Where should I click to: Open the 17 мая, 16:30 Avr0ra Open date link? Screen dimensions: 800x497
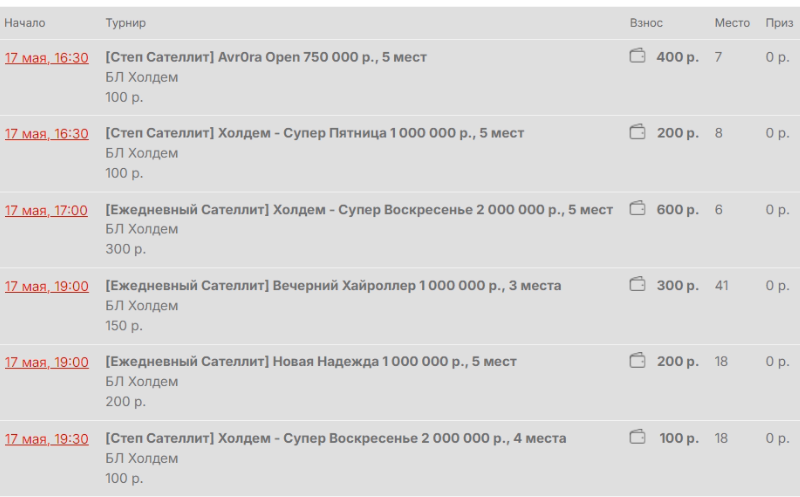click(46, 58)
